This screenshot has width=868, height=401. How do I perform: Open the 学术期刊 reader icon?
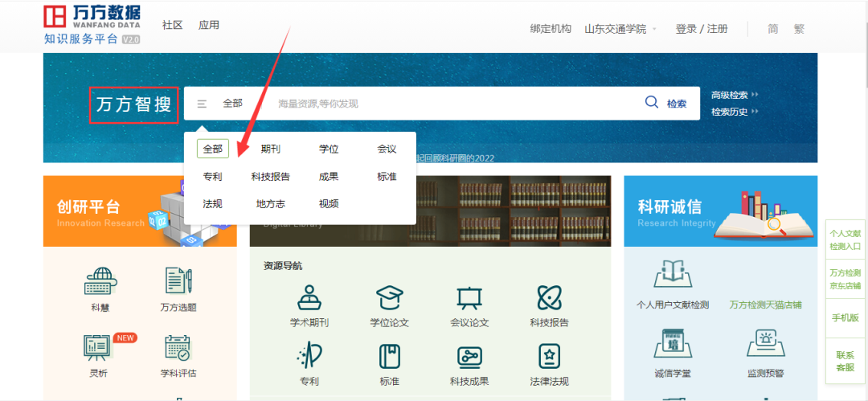(x=309, y=297)
